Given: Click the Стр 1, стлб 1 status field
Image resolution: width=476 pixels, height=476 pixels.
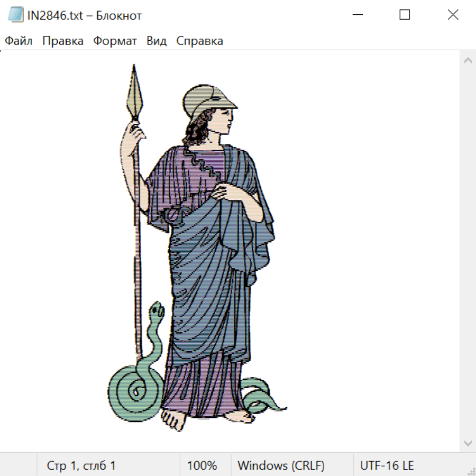Looking at the screenshot, I should point(81,466).
